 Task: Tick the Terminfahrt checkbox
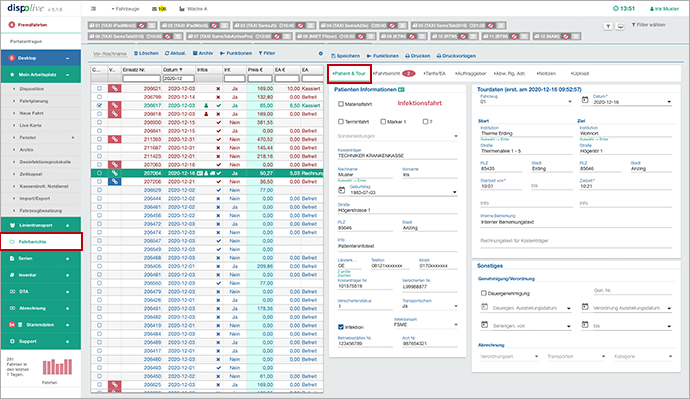pos(341,121)
